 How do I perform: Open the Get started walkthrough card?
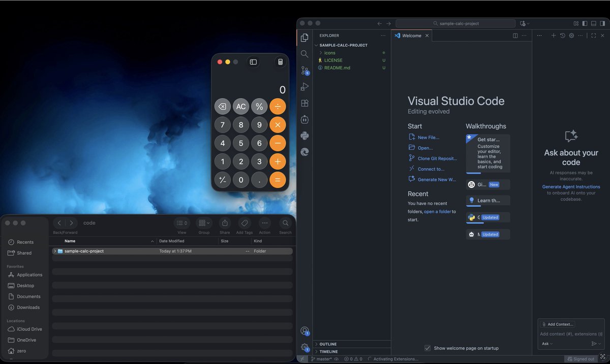488,154
